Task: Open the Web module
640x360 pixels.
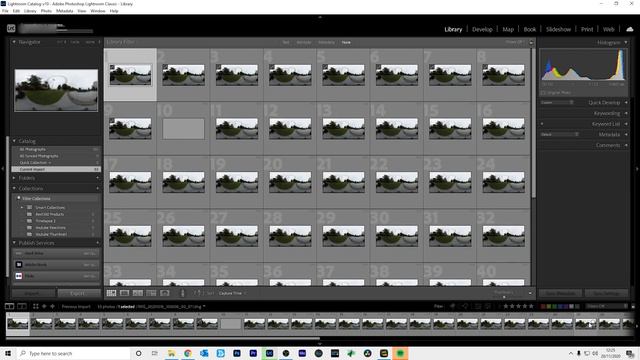Action: [608, 29]
